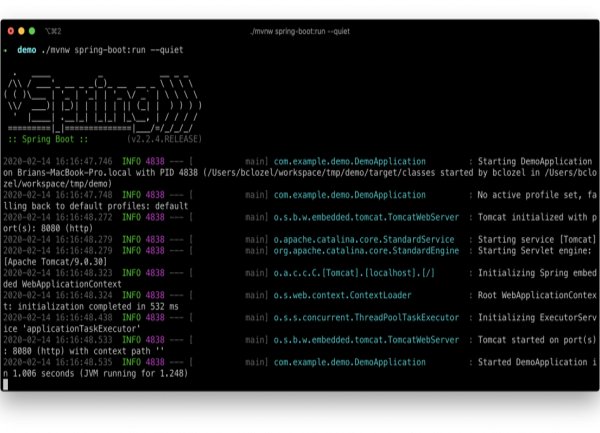Image resolution: width=600 pixels, height=433 pixels.
Task: Click the command text './mvnw spring-boot:run --quiet' in prompt
Action: click(x=112, y=50)
